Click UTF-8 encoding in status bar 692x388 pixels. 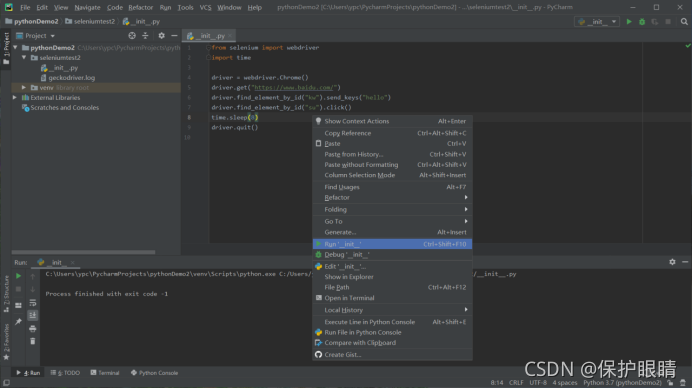[538, 383]
